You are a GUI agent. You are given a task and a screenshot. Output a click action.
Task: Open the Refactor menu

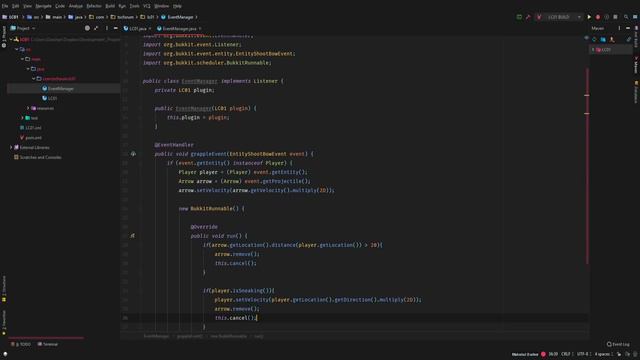94,6
